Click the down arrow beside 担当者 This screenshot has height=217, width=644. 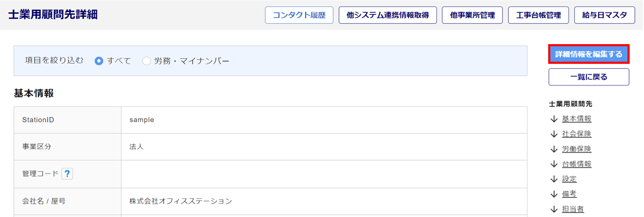pyautogui.click(x=554, y=209)
